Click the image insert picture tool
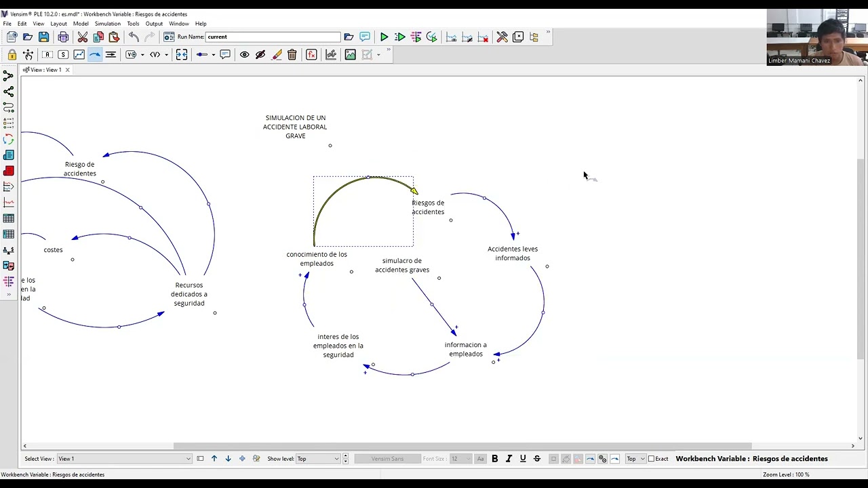868x488 pixels. (x=350, y=55)
